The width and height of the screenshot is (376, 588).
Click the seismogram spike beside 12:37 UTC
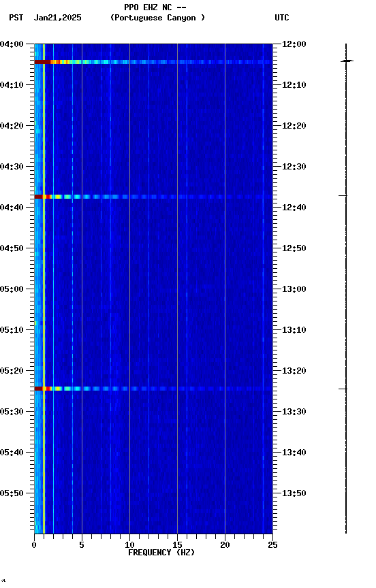pos(343,196)
